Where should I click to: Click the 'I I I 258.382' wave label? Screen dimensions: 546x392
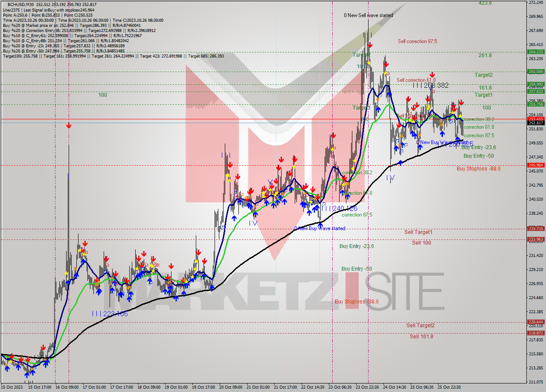pos(430,86)
